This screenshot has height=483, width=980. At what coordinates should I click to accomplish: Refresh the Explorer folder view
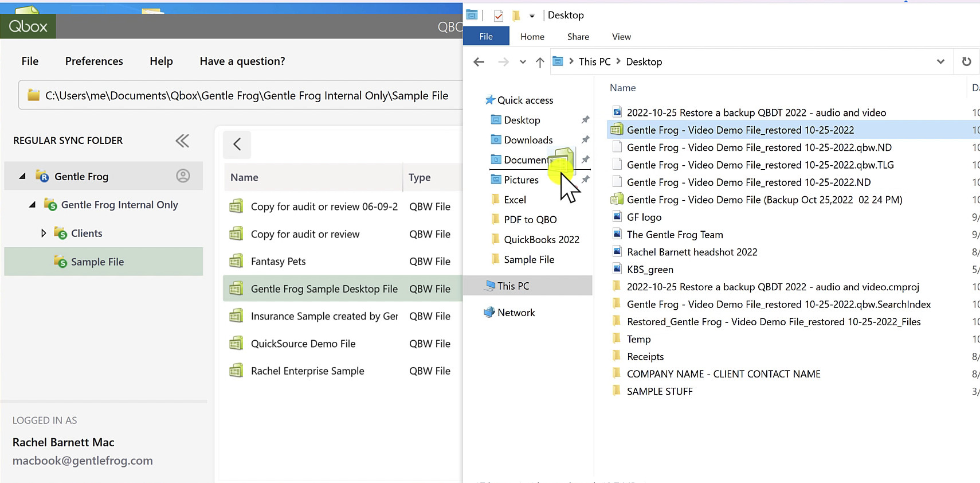[x=966, y=62]
